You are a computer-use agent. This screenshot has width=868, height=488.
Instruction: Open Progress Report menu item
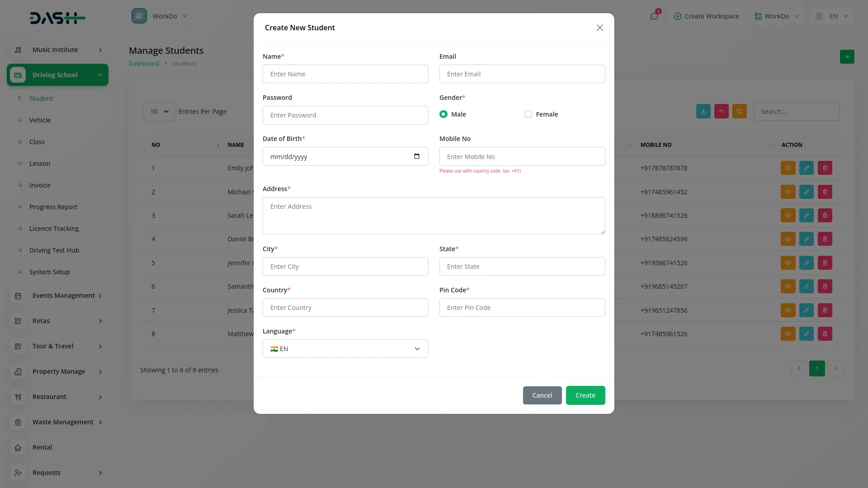(x=53, y=207)
